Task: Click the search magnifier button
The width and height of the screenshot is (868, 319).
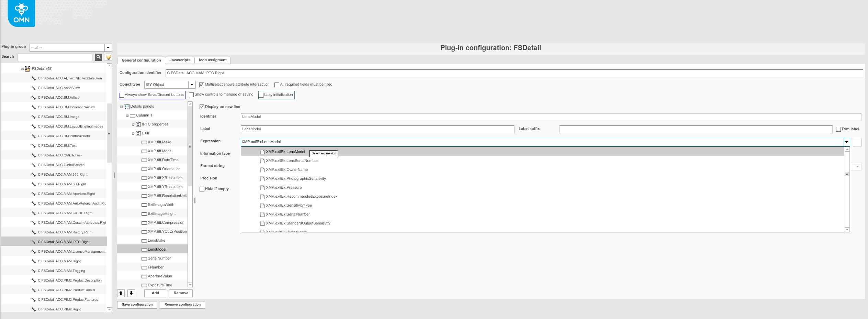Action: [98, 57]
